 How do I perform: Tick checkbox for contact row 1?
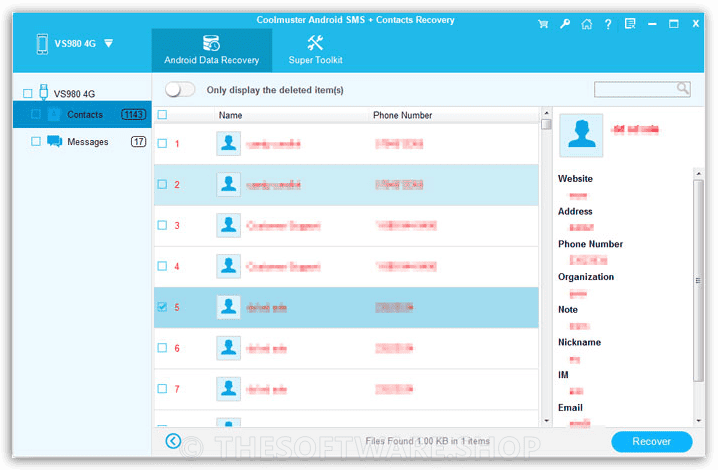click(x=162, y=143)
